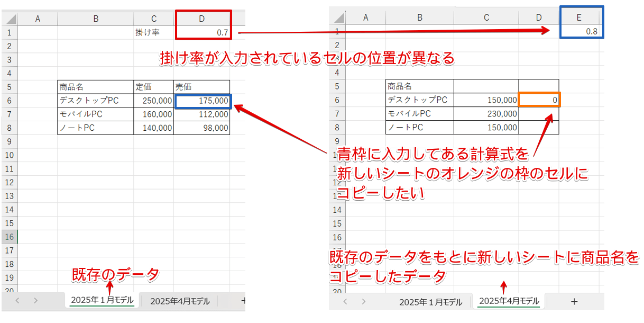This screenshot has height=323, width=644.
Task: Select row 6 header in right workbook
Action: pos(337,100)
